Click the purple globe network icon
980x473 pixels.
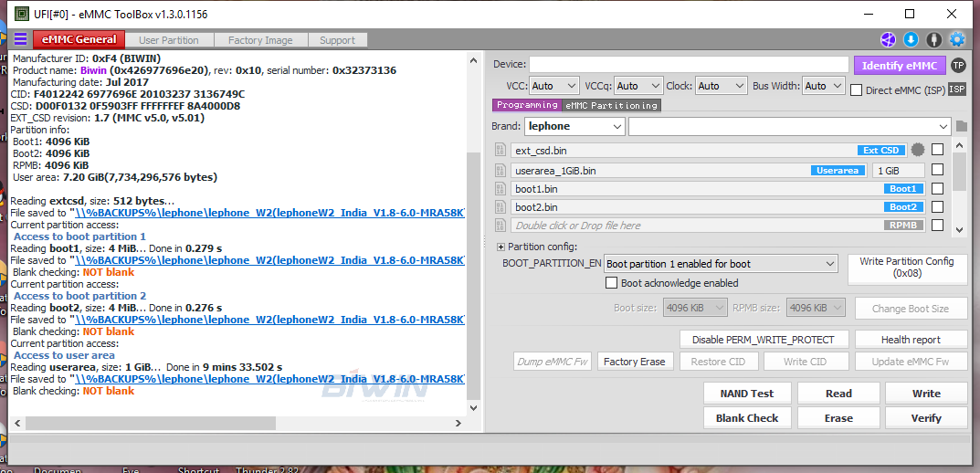point(888,40)
